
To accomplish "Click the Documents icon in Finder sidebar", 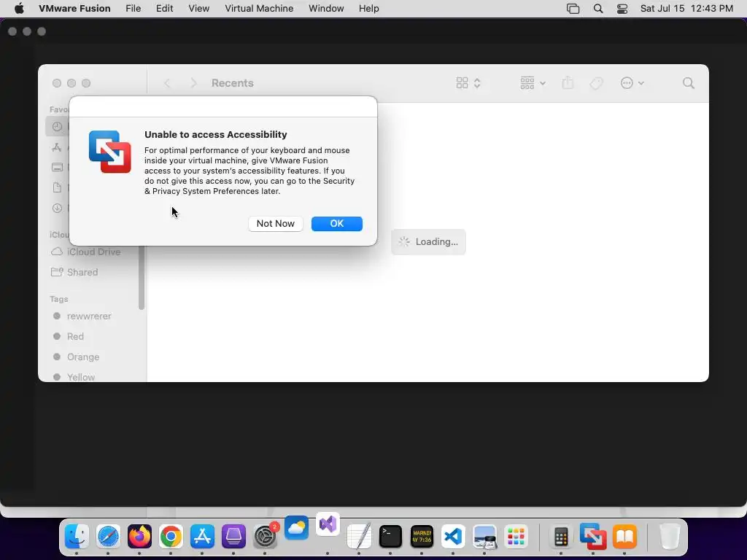I will 57,187.
